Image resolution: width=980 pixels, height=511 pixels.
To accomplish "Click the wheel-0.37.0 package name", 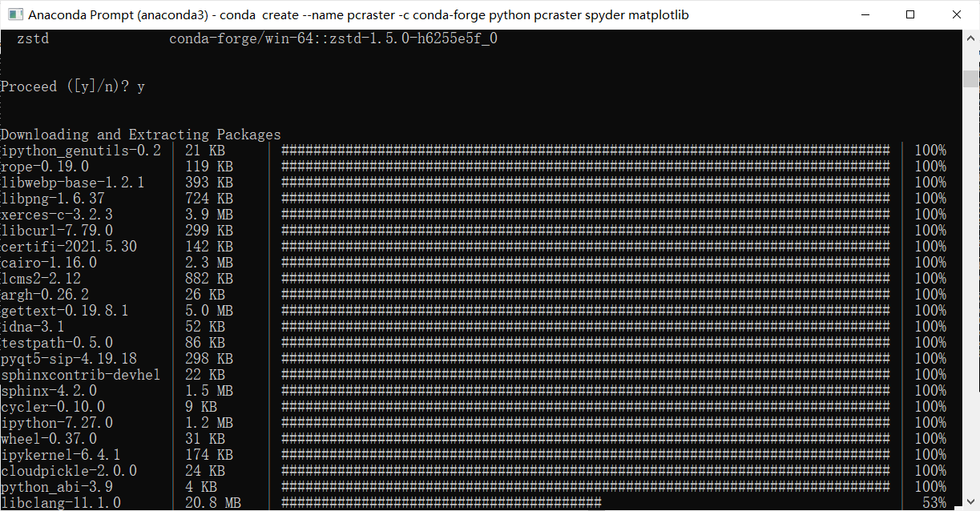I will coord(49,439).
